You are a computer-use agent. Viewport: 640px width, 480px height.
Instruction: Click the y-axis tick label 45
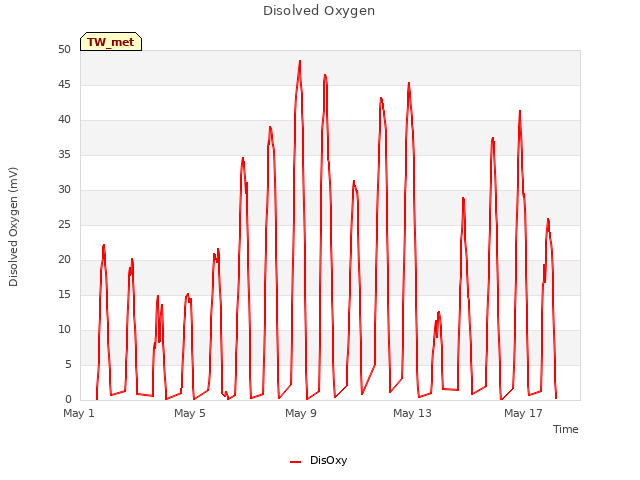64,84
